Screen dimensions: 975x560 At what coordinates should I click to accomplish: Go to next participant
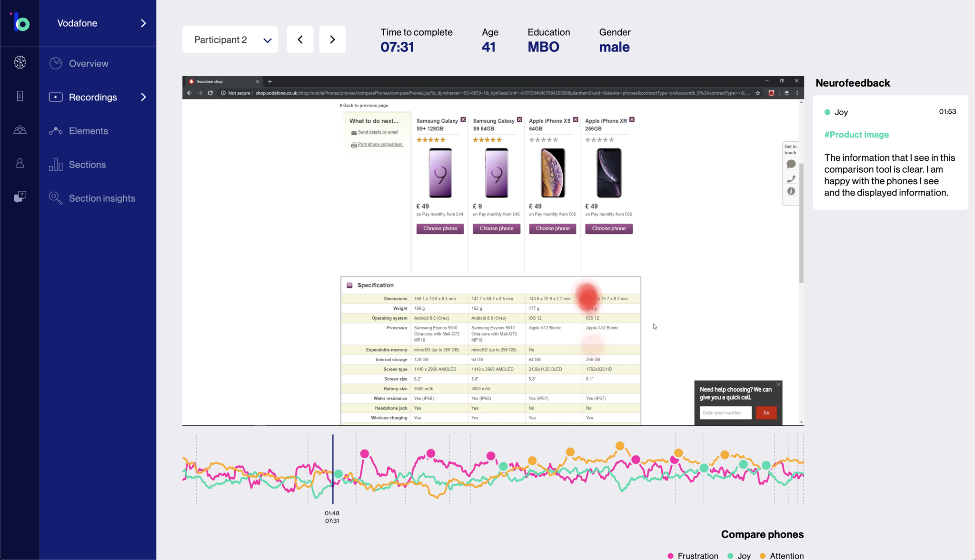[x=332, y=39]
